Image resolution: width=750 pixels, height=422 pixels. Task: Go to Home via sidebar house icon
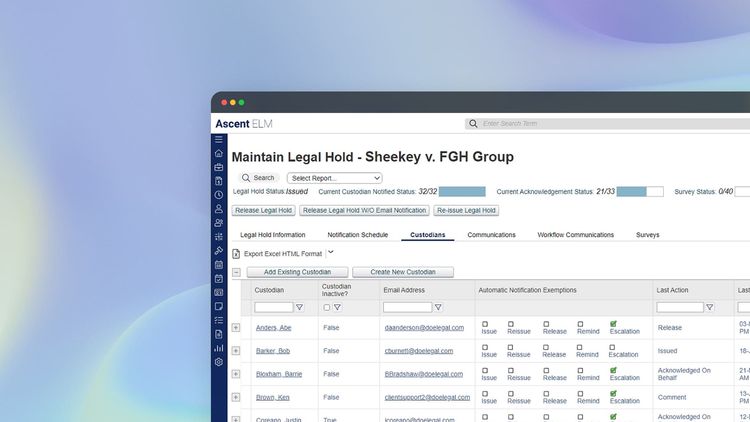[219, 153]
